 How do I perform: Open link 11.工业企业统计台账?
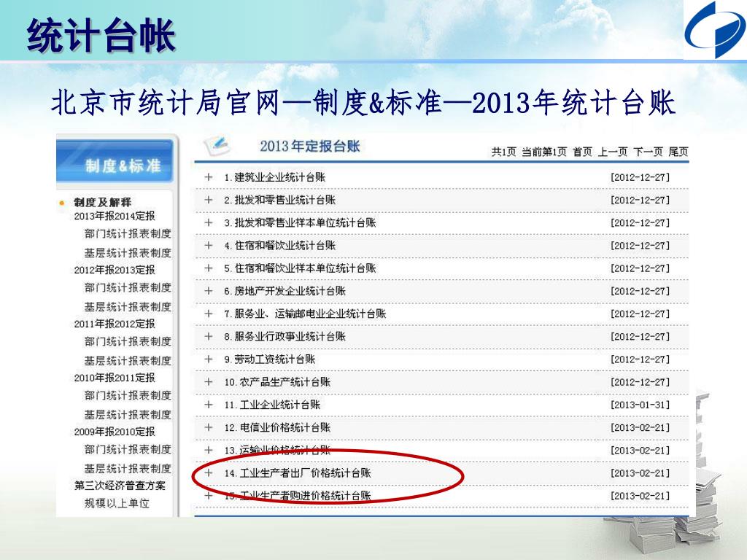[272, 405]
